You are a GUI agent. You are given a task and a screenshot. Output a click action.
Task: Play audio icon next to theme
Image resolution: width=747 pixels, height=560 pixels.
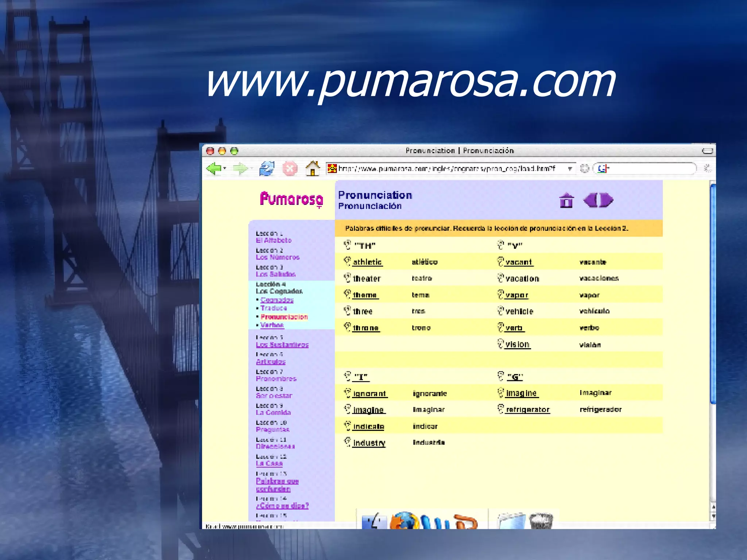point(348,294)
